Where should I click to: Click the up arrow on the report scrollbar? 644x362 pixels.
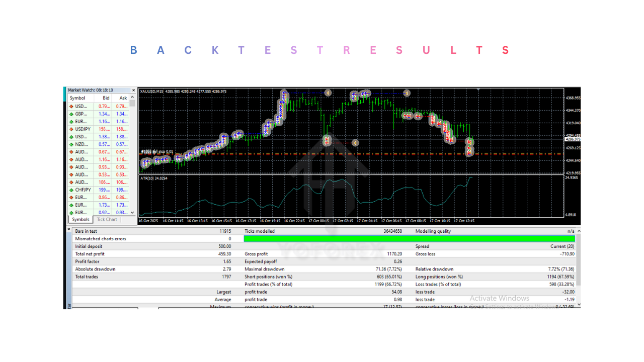579,232
